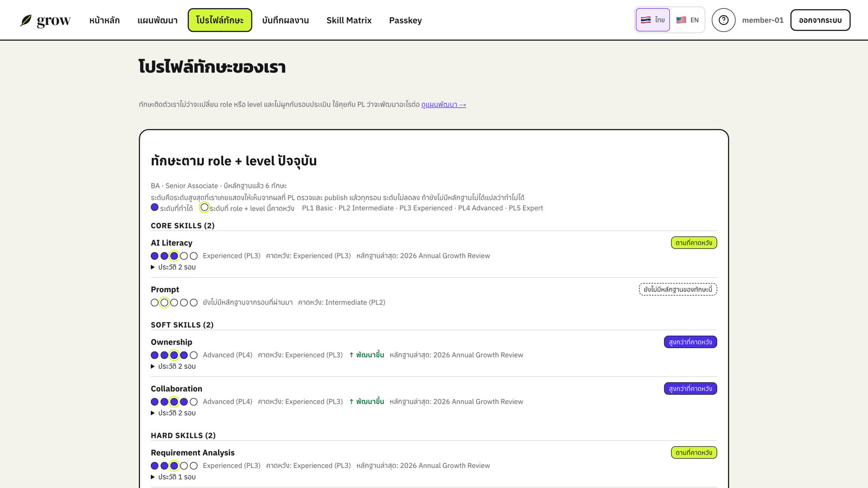868x488 pixels.
Task: Open the Passkey nav item
Action: point(405,20)
